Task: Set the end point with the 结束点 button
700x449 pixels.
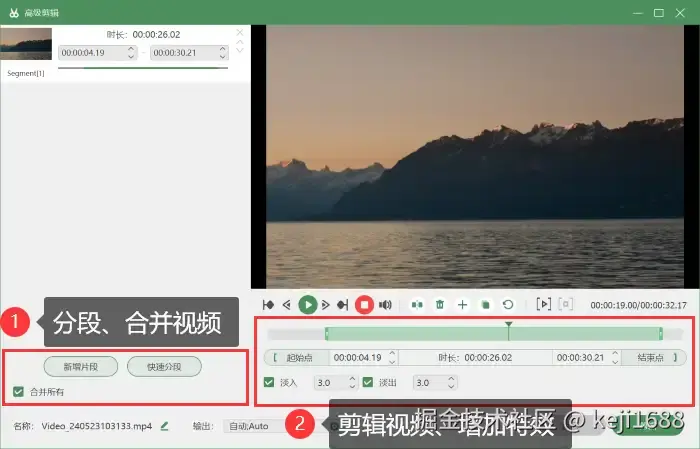Action: 653,358
